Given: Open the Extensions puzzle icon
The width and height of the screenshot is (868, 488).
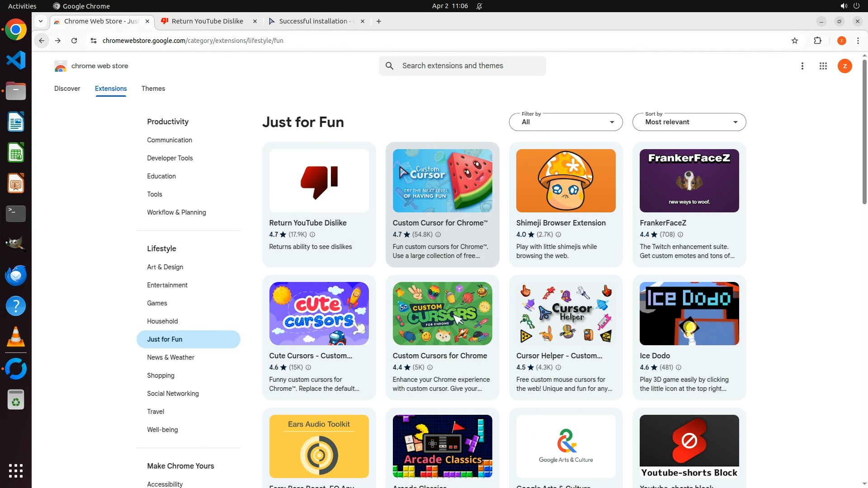Looking at the screenshot, I should (x=817, y=41).
